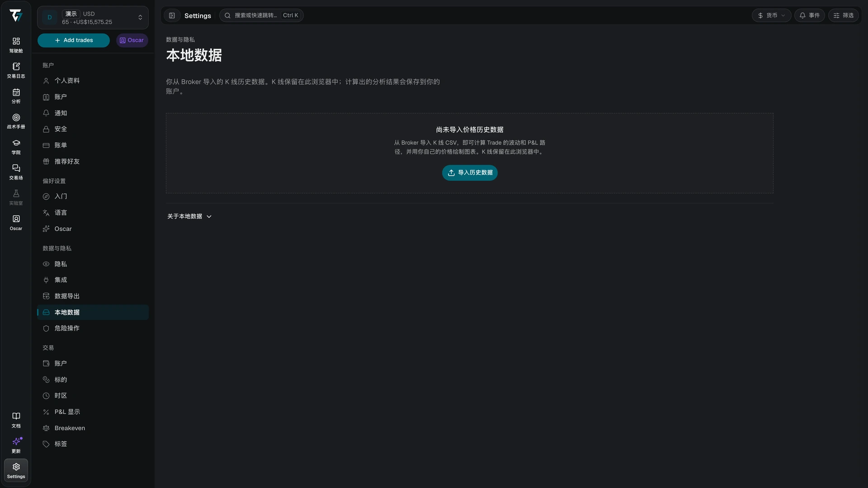868x488 pixels.
Task: Open 语言 language settings
Action: point(93,212)
